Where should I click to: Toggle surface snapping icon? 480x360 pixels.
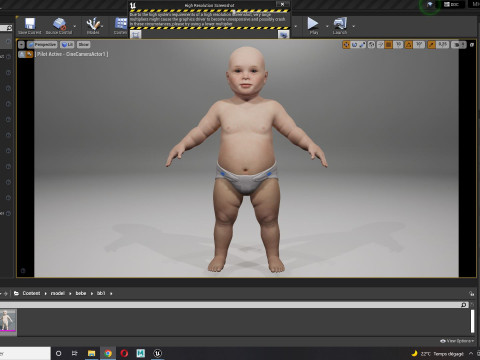click(380, 44)
